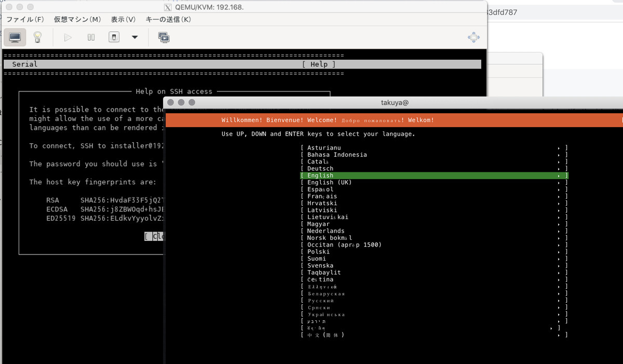This screenshot has height=364, width=623.
Task: Choose Polski language entry
Action: [434, 252]
